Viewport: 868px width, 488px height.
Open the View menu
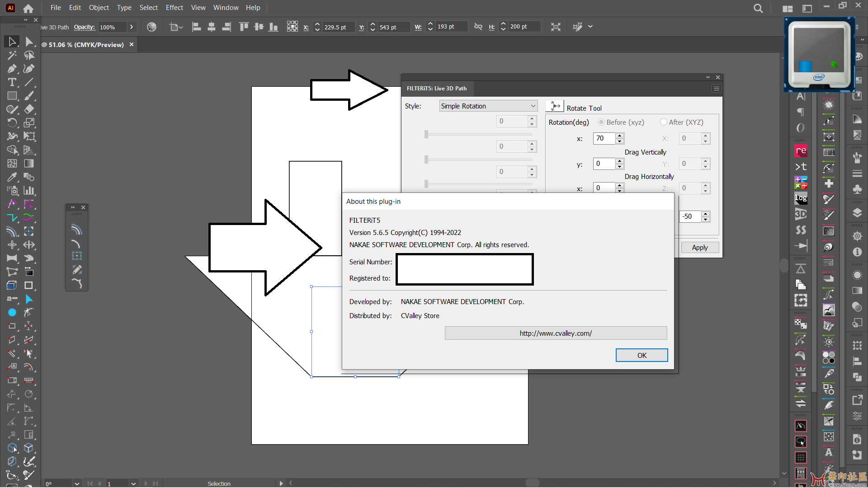198,8
